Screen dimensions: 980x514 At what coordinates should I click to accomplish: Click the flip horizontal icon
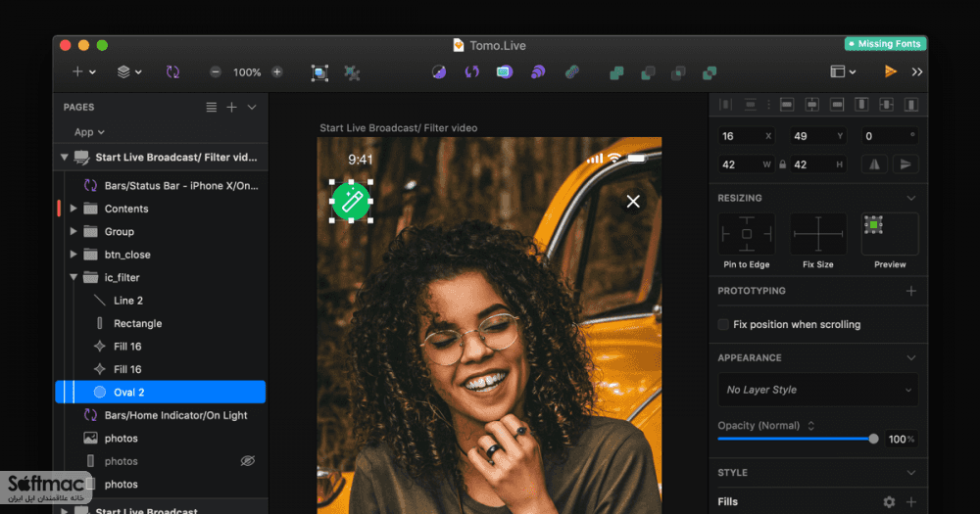874,164
